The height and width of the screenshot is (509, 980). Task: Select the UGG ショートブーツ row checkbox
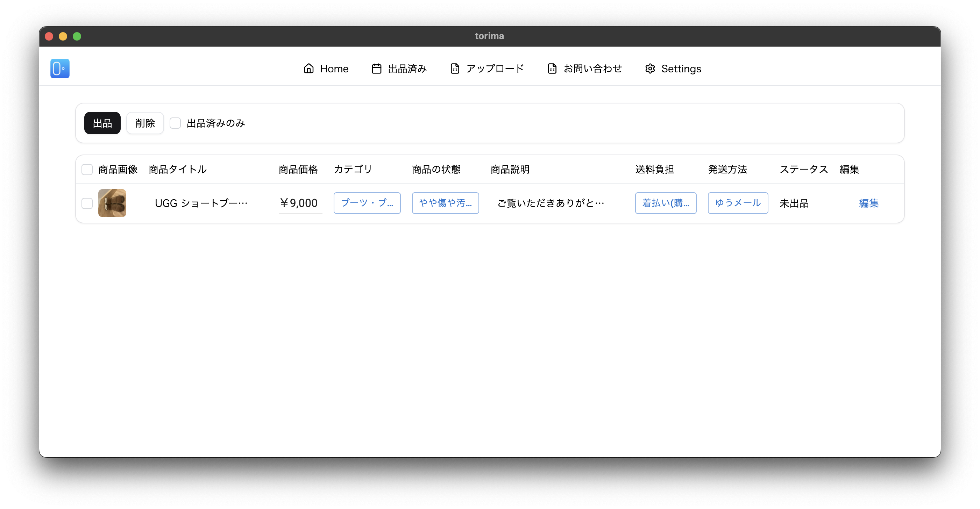(87, 203)
